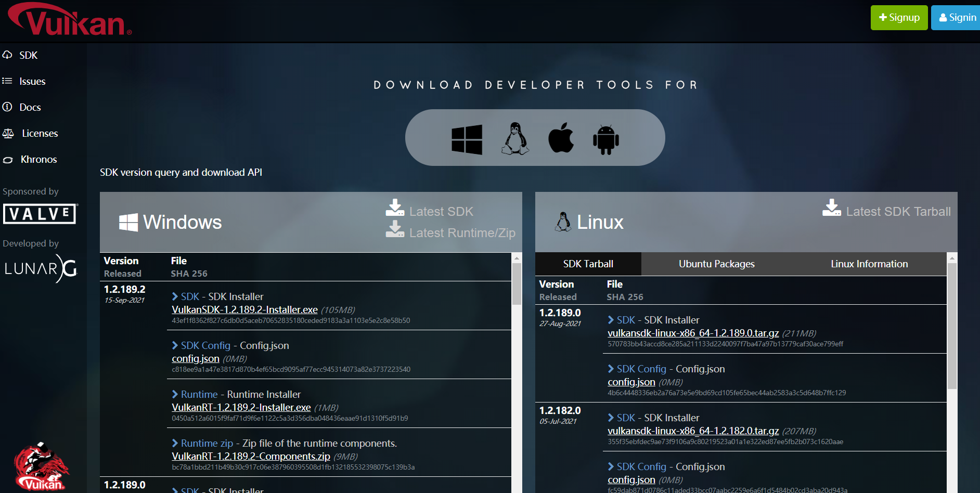
Task: Expand Linux 1.2.189.0 SDK Installer chevron
Action: point(611,320)
